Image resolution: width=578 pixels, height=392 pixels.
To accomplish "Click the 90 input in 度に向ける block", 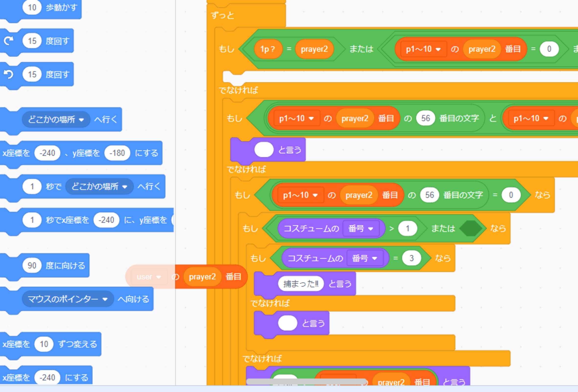I will (32, 265).
